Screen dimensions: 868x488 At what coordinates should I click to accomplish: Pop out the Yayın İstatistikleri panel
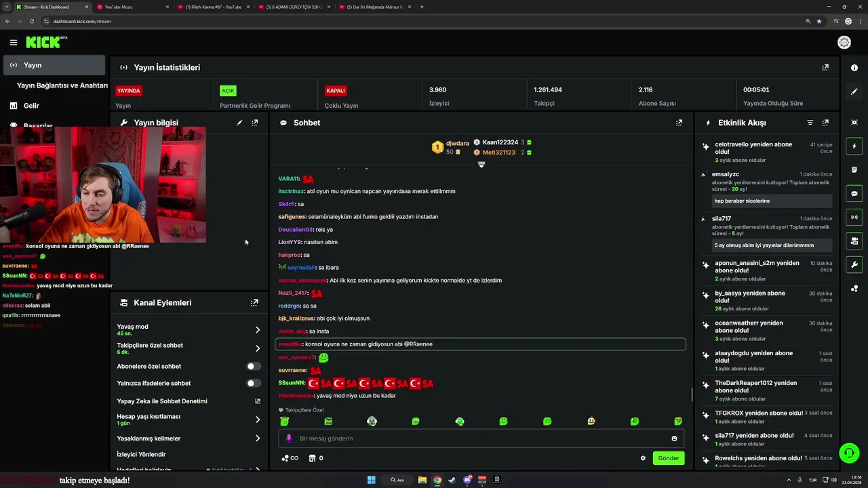tap(825, 68)
